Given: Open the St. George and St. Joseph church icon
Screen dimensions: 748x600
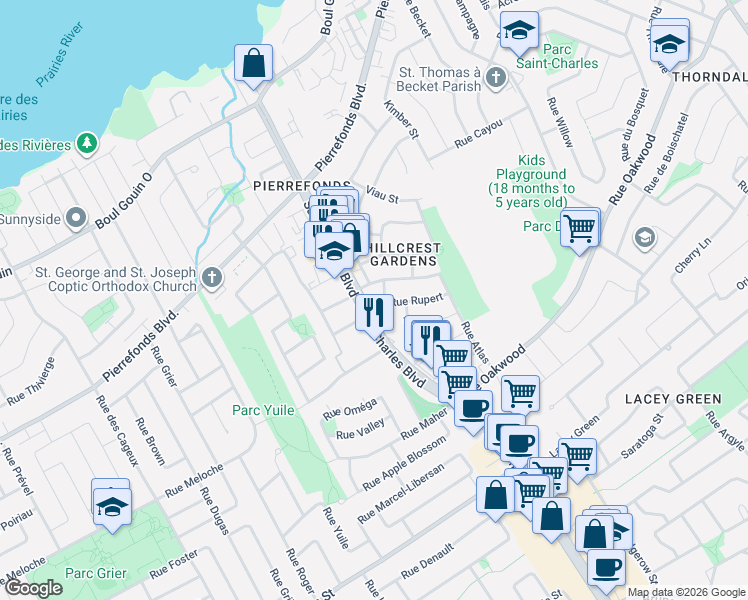Looking at the screenshot, I should (212, 278).
